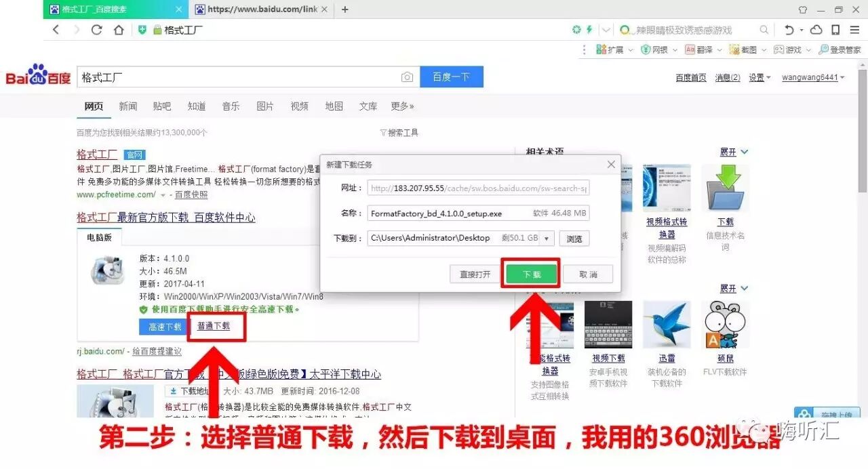Select the 电脑版 tab in software card
The height and width of the screenshot is (469, 868).
tap(100, 237)
